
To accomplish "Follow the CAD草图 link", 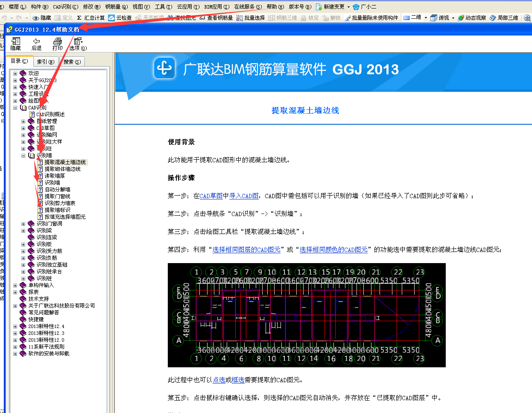I will pos(211,196).
